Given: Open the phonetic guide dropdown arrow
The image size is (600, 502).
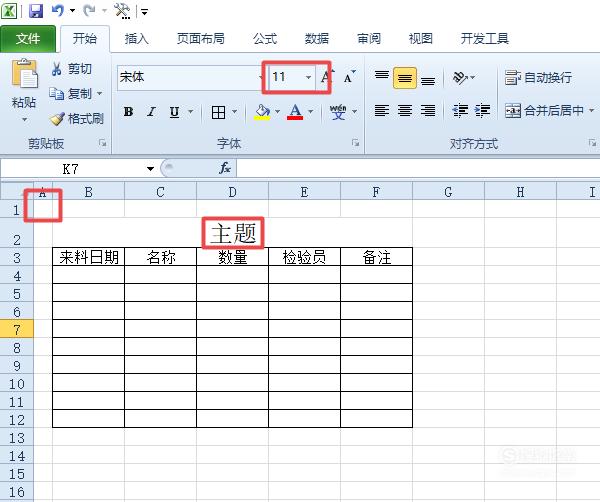Looking at the screenshot, I should (355, 112).
